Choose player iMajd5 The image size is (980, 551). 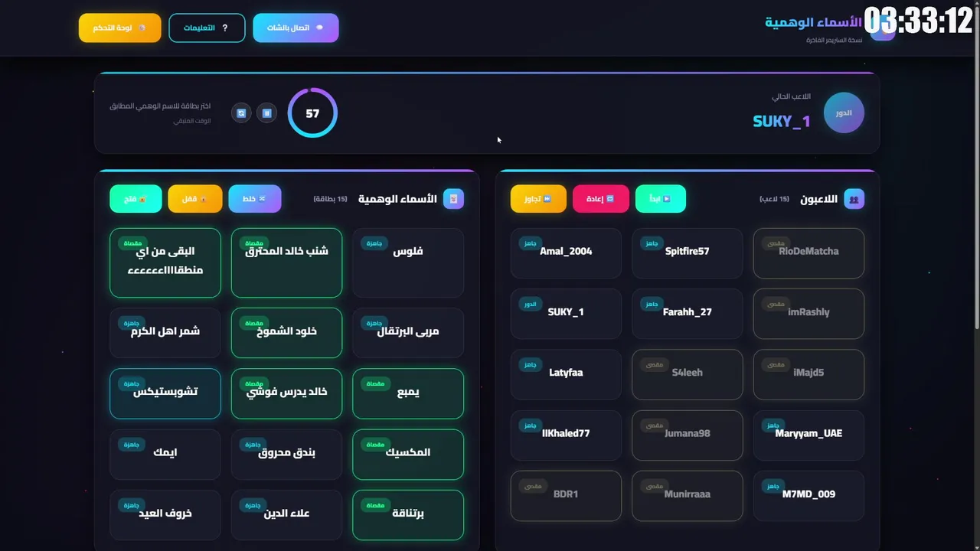(808, 374)
